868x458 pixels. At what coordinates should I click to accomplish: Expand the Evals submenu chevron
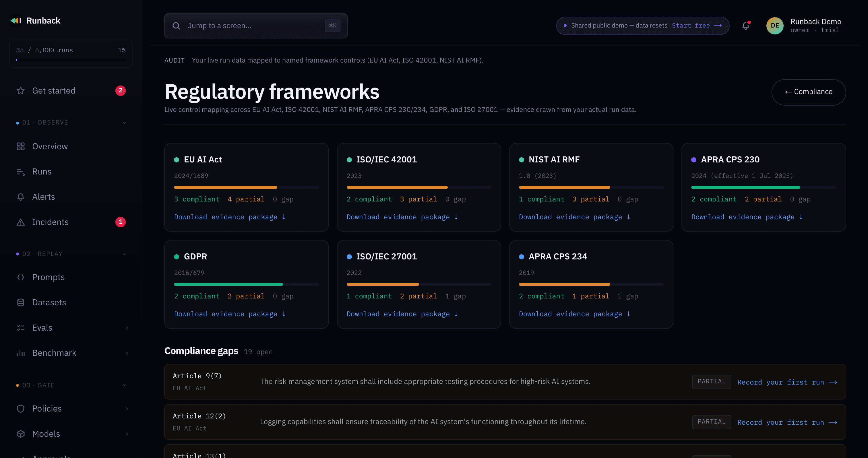[127, 328]
